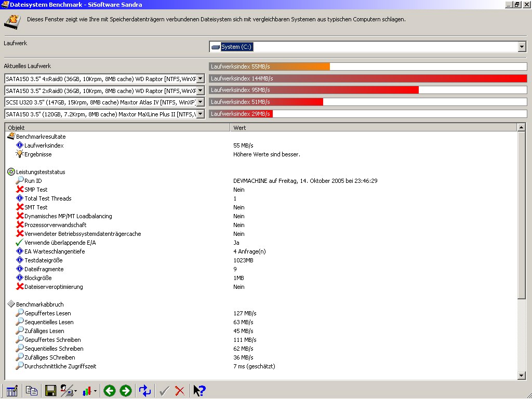This screenshot has width=532, height=399.
Task: Click the magnifier icon beside Run ID
Action: [x=20, y=180]
